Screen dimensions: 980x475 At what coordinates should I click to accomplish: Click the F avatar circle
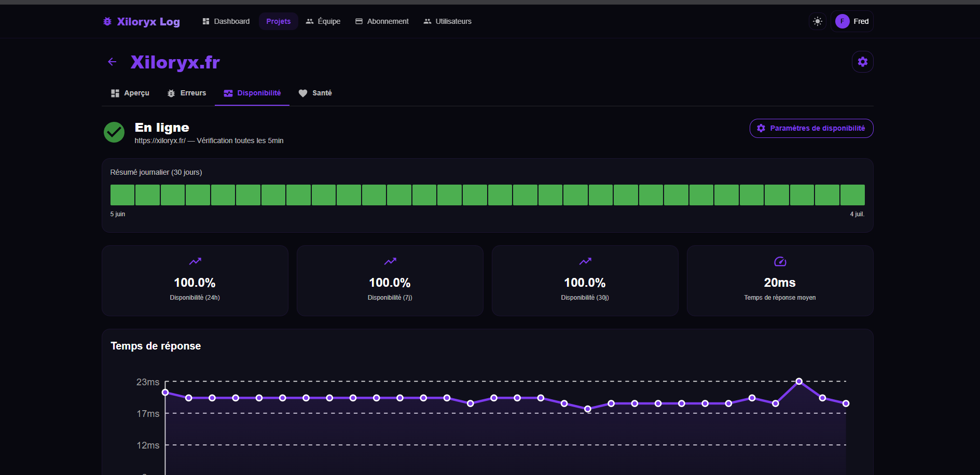click(842, 21)
